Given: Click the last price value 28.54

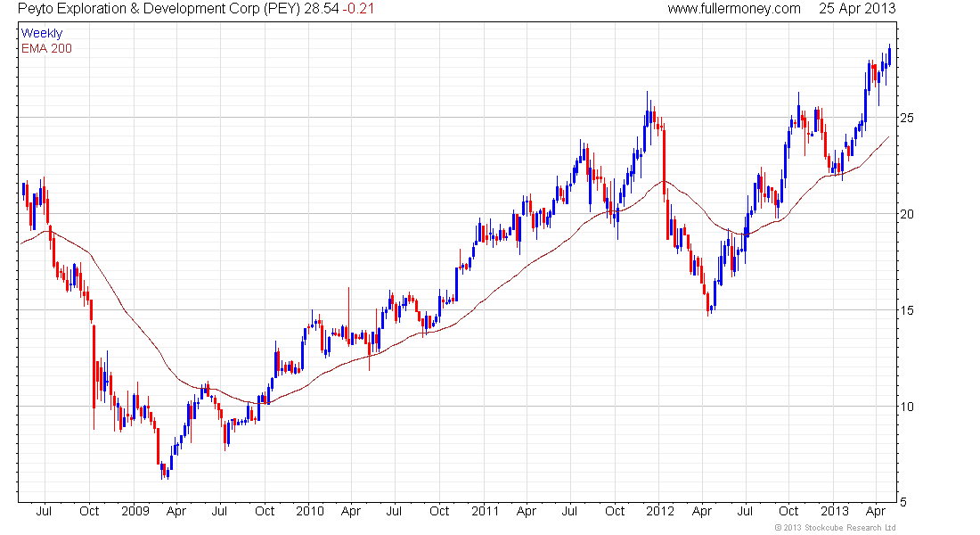Looking at the screenshot, I should click(x=322, y=9).
